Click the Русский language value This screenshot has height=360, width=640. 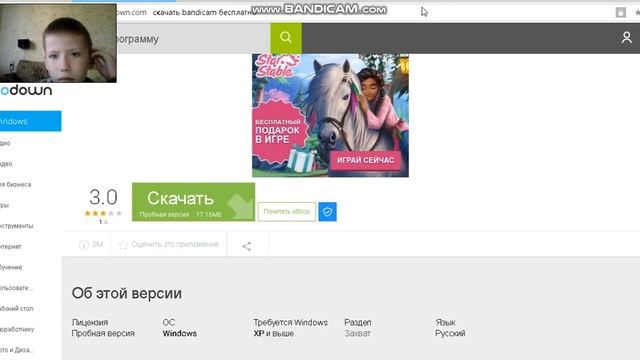(450, 333)
